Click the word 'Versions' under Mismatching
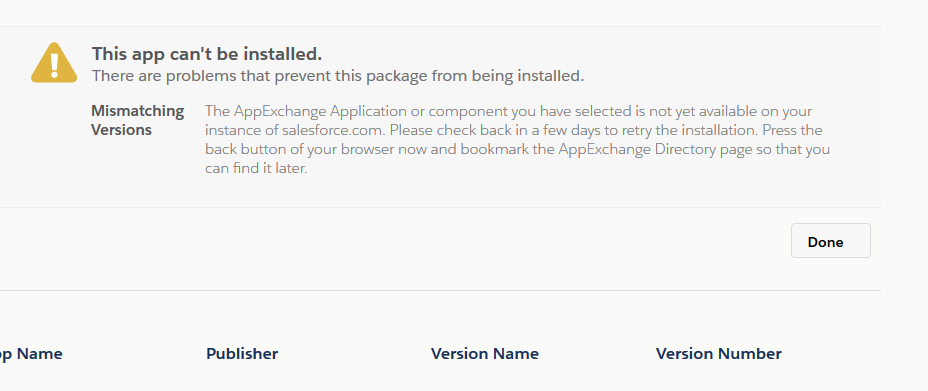Viewport: 928px width, 391px height. click(121, 130)
